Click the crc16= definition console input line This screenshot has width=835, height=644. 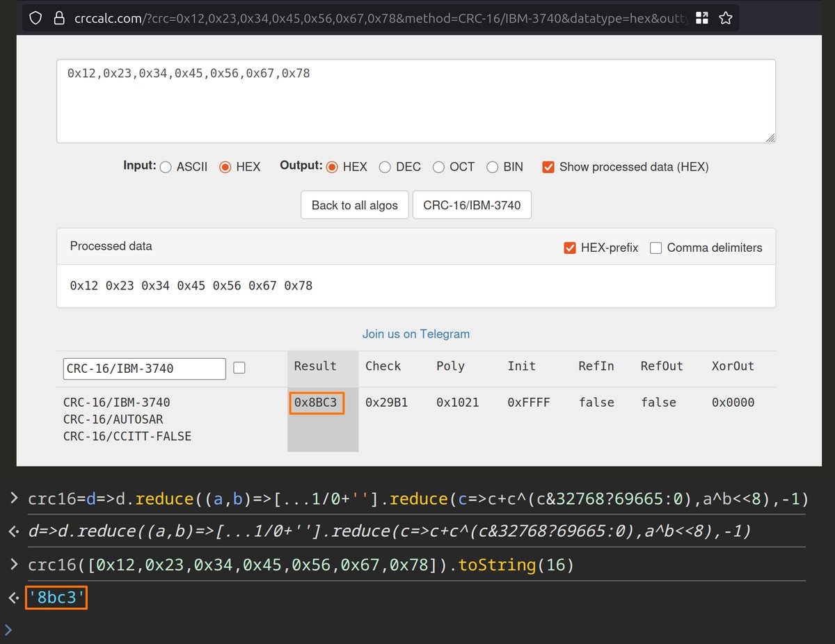[417, 499]
